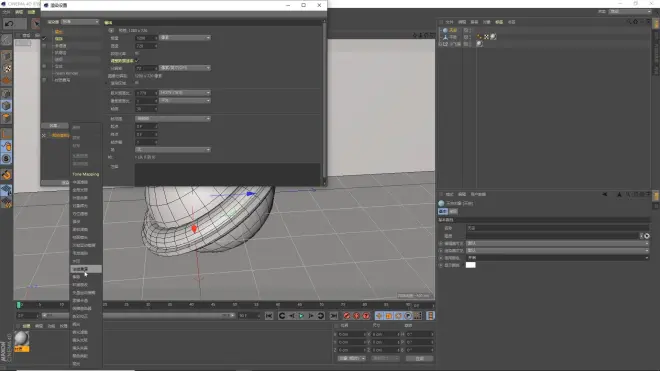The width and height of the screenshot is (660, 371).
Task: Enable the Render Region checkbox
Action: click(137, 83)
